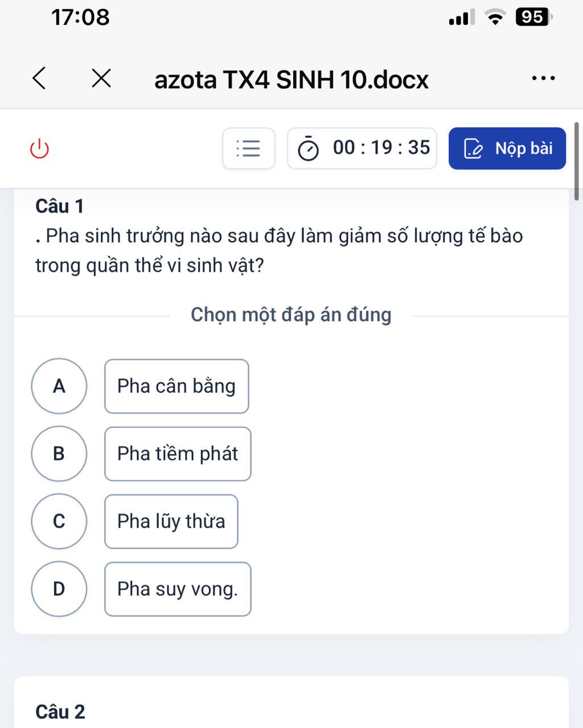Tap the document title 'azota TX4 SINH 10.docx'
Image resolution: width=583 pixels, height=728 pixels.
[291, 79]
